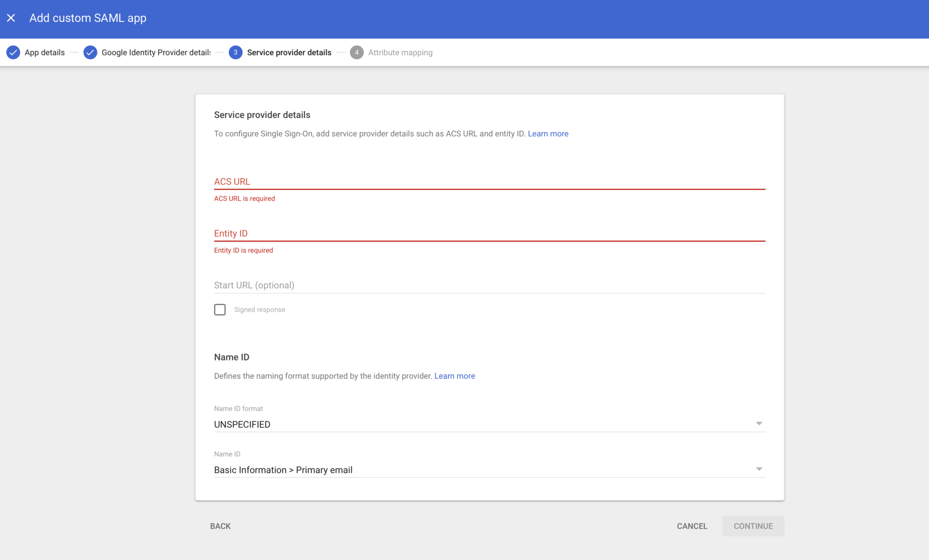Click 'ACS URL is required' error text
Viewport: 929px width, 560px height.
point(244,199)
